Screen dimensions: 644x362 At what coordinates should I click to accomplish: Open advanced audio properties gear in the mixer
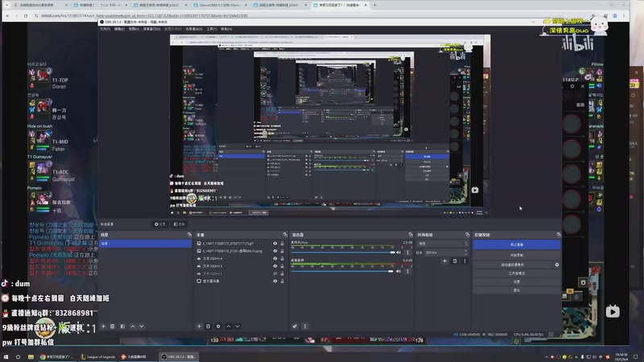pos(295,327)
